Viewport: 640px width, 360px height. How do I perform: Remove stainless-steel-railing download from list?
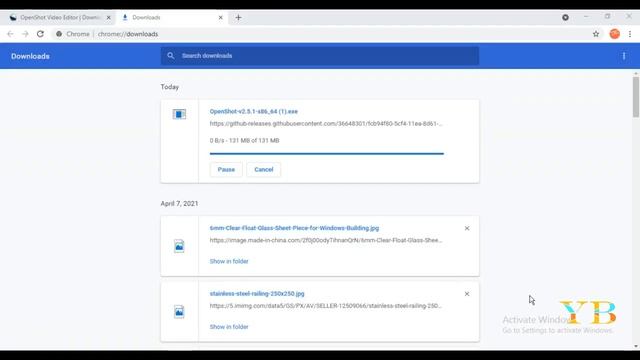[467, 294]
